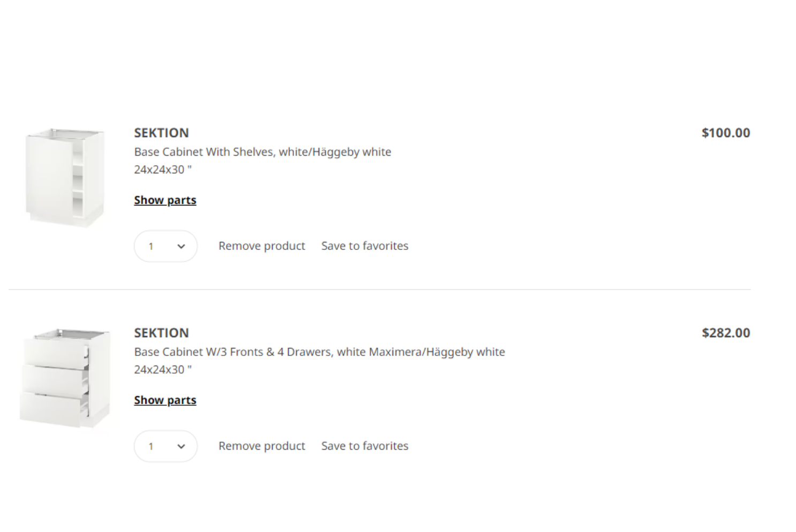This screenshot has width=796, height=532.
Task: Click the 24x24x30 size under drawers cabinet
Action: (x=162, y=370)
